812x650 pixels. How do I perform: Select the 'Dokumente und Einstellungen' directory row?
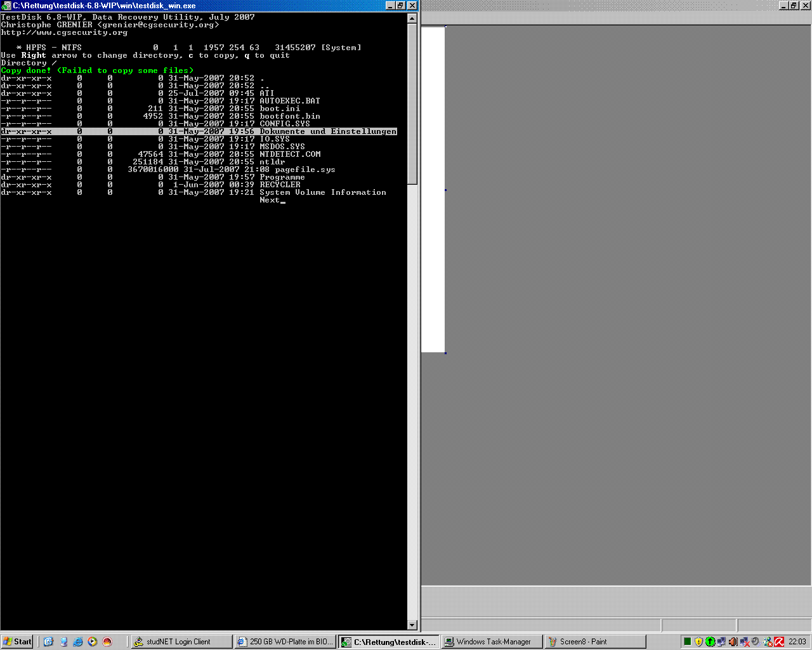[x=199, y=131]
